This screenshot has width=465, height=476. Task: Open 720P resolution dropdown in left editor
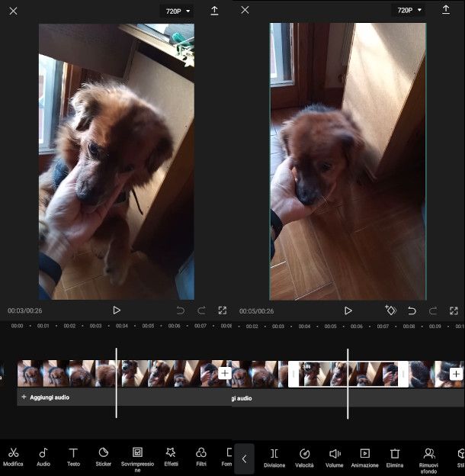tap(178, 11)
